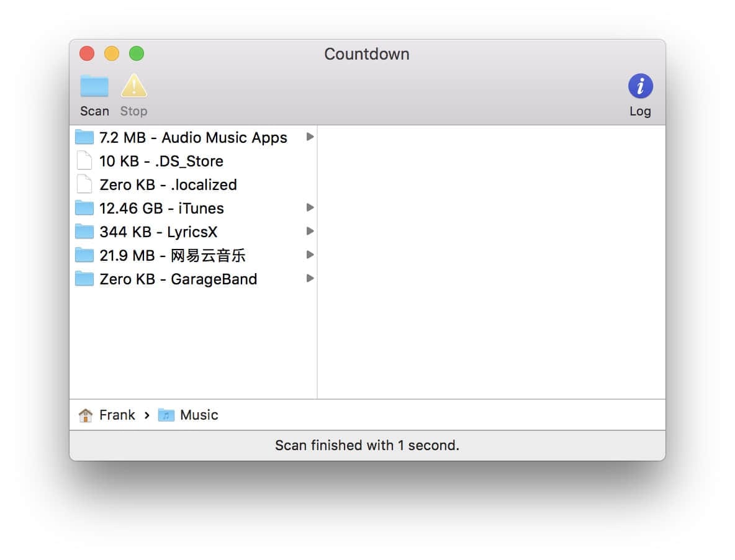The height and width of the screenshot is (560, 735).
Task: Click the "Zero KB - .localized" row text
Action: 168,184
